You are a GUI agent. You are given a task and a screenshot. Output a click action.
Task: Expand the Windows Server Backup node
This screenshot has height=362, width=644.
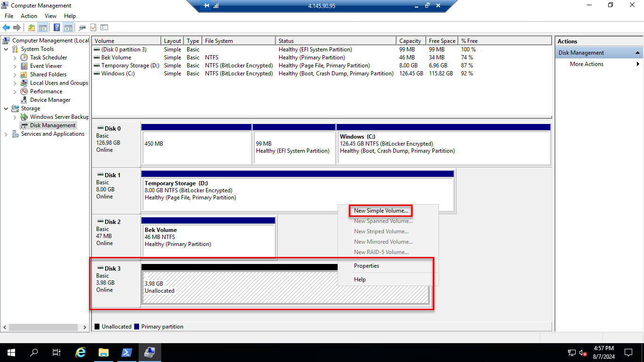[x=15, y=117]
